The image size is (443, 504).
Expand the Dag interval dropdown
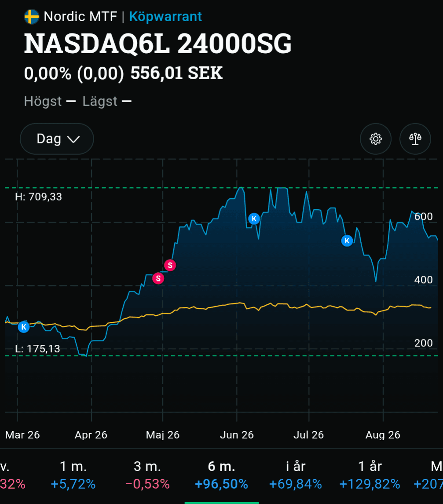pos(57,139)
